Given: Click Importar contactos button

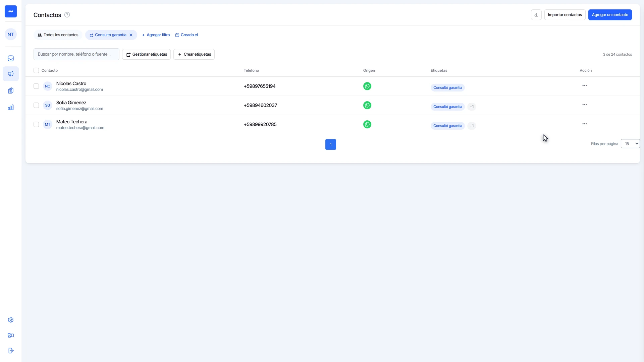Looking at the screenshot, I should point(565,15).
